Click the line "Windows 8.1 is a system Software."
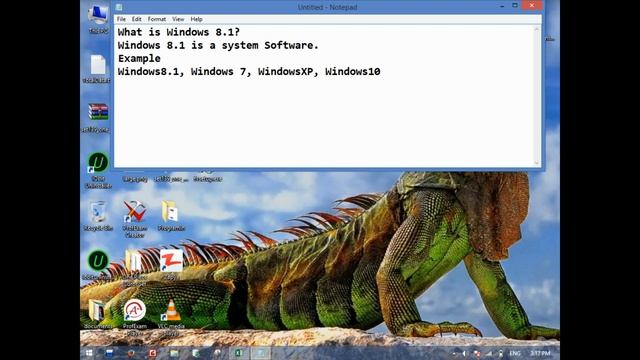Viewport: 640px width, 360px height. 218,45
